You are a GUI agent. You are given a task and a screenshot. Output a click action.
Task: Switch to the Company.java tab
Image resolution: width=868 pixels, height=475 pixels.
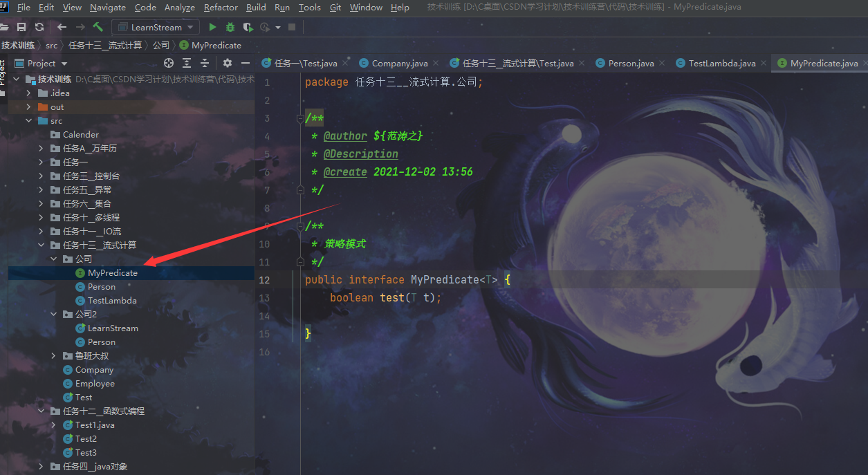click(400, 64)
